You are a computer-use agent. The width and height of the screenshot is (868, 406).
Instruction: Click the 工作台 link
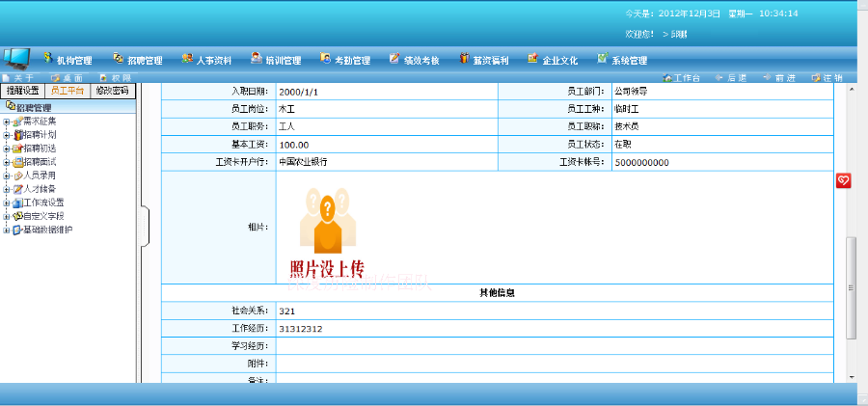pyautogui.click(x=687, y=78)
